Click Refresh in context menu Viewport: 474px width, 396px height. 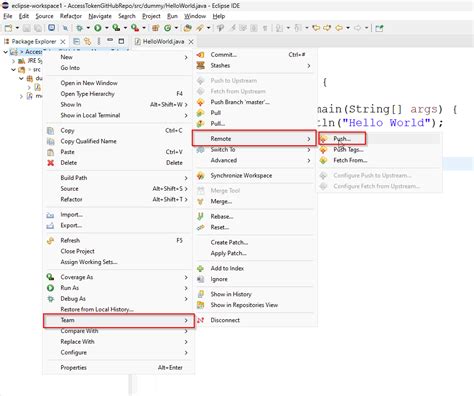coord(118,240)
